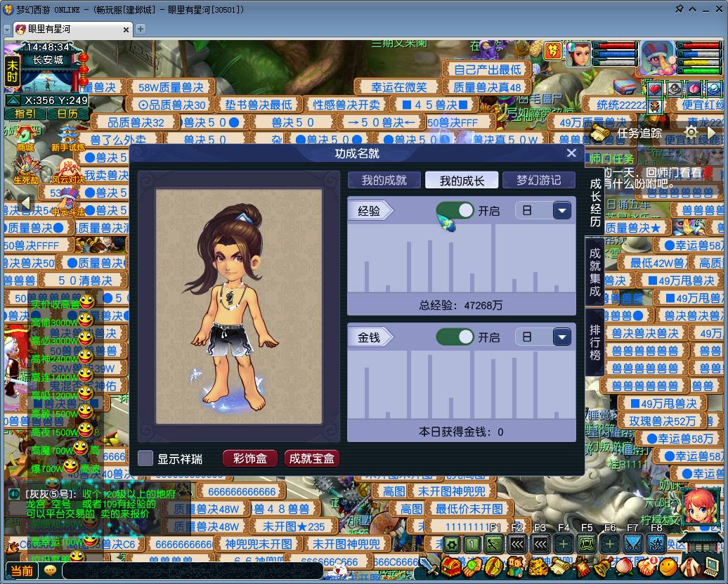This screenshot has width=728, height=584.
Task: Open the 金钱 period dropdown arrow
Action: pyautogui.click(x=561, y=337)
